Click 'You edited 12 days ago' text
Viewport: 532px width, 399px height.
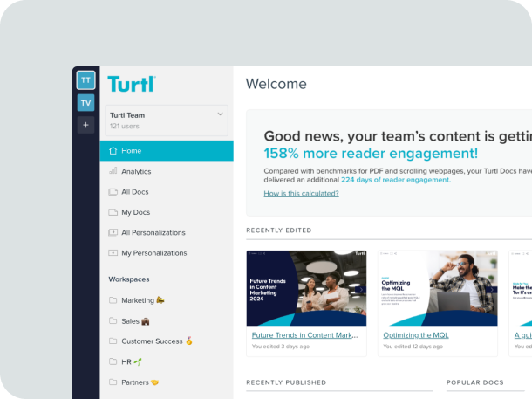coord(413,347)
